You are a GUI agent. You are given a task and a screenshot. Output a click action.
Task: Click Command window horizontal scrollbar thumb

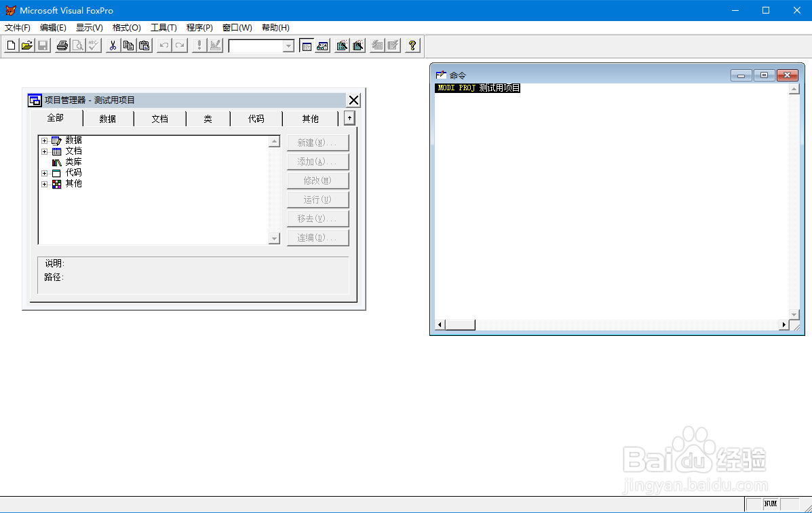461,325
